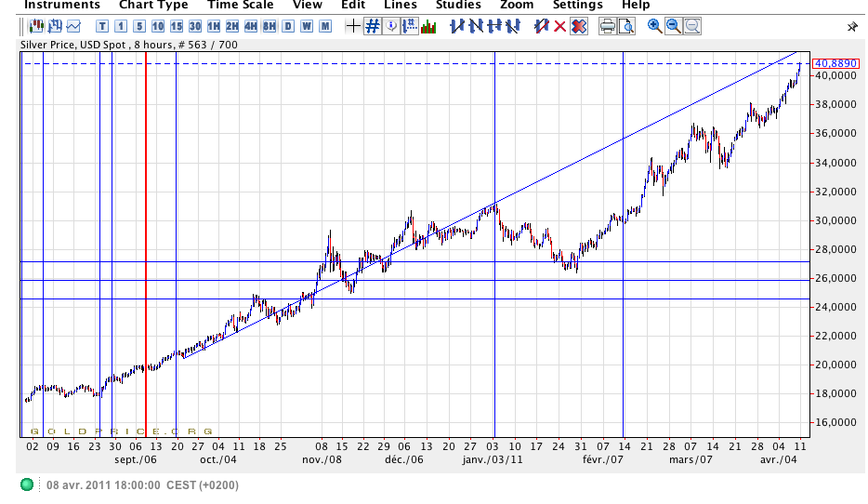Open Zoom menu
The height and width of the screenshot is (504, 868).
(517, 5)
